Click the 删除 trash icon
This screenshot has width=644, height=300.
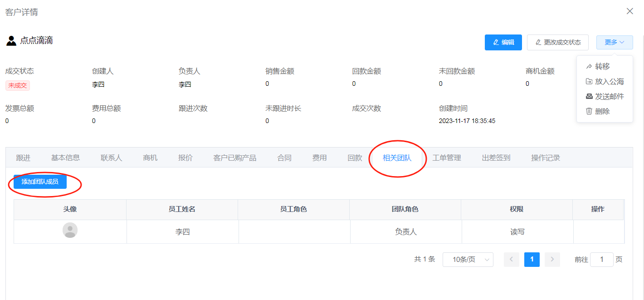(589, 111)
